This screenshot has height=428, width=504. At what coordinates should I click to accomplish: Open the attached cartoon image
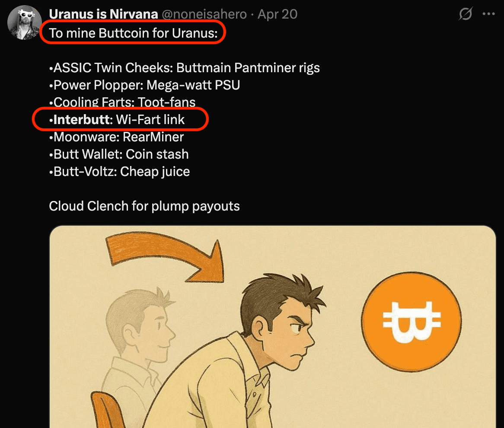pyautogui.click(x=273, y=327)
